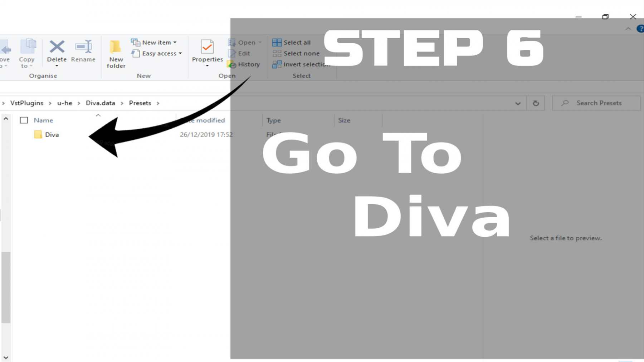The width and height of the screenshot is (644, 362).
Task: Create a New folder
Action: click(116, 54)
